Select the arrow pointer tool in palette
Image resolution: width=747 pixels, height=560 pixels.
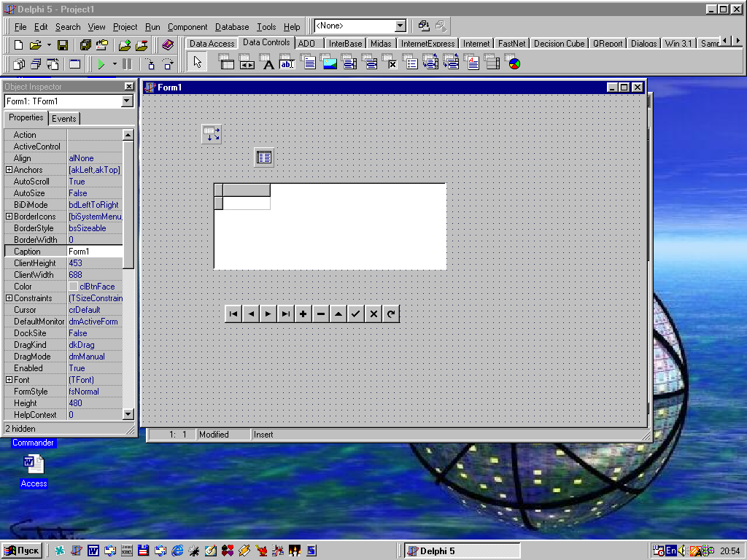[x=197, y=63]
